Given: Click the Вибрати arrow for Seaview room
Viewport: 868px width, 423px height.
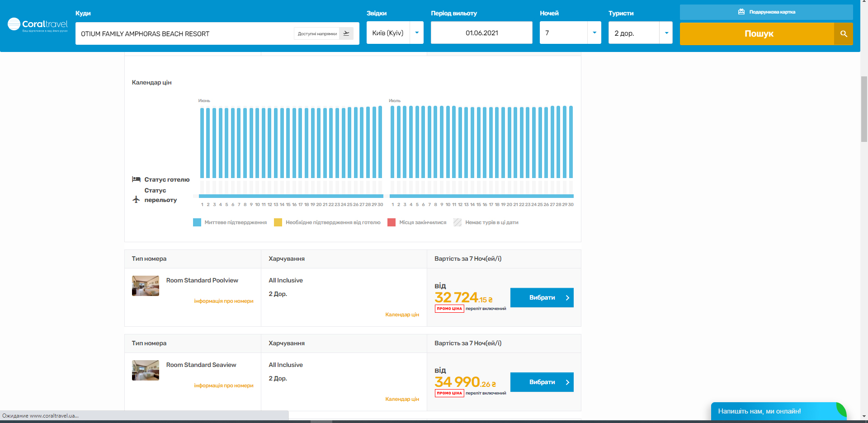Looking at the screenshot, I should [567, 382].
